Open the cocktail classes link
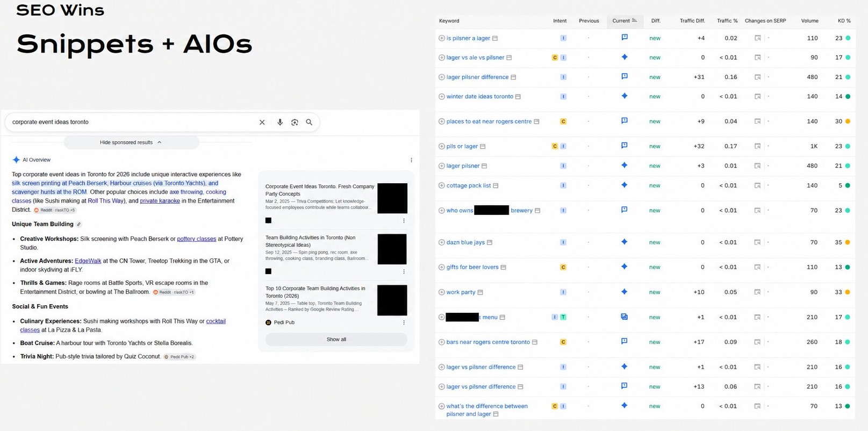 216,321
